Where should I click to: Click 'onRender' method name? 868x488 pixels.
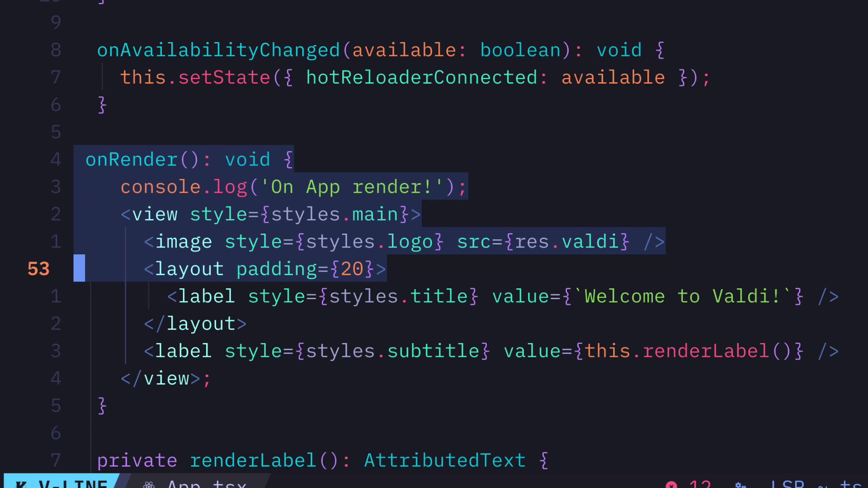pyautogui.click(x=131, y=160)
